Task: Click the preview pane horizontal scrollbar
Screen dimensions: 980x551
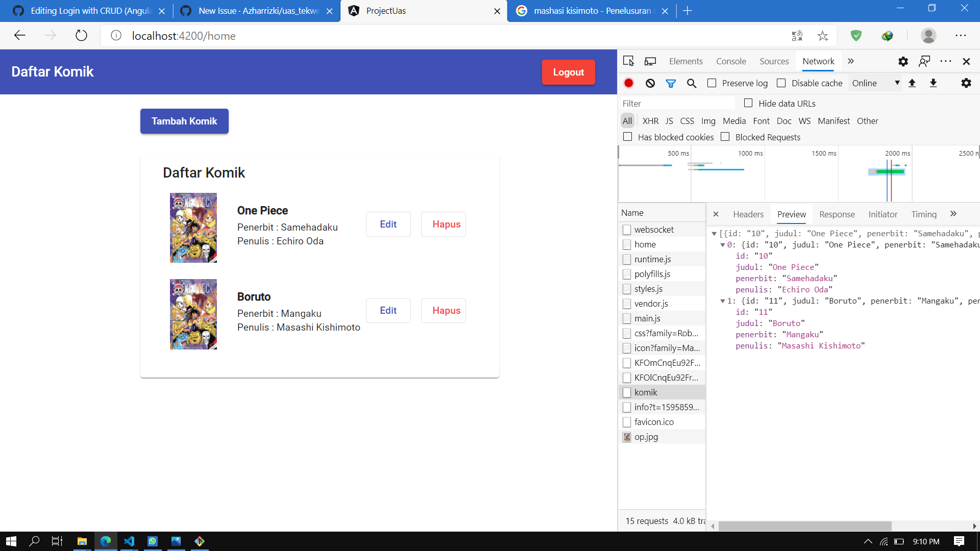Action: click(804, 526)
